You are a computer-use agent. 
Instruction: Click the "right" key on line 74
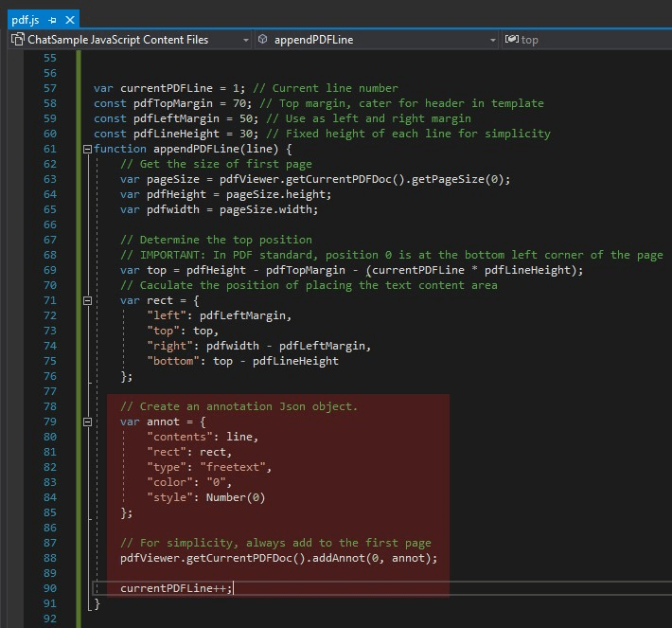tap(169, 346)
